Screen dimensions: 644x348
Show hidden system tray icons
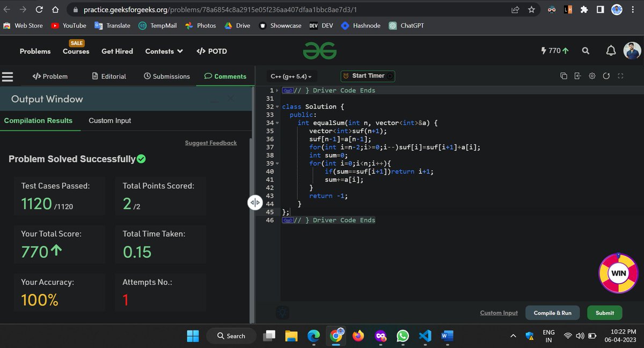click(x=513, y=336)
